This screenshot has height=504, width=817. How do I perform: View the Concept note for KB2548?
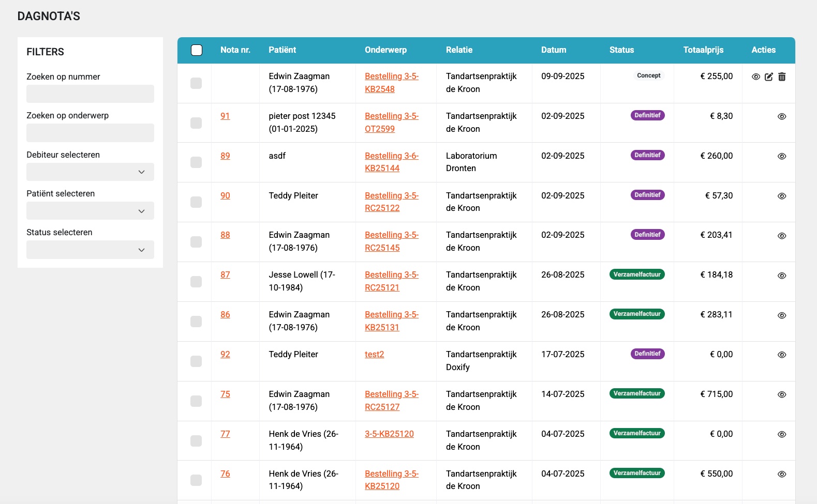tap(756, 77)
